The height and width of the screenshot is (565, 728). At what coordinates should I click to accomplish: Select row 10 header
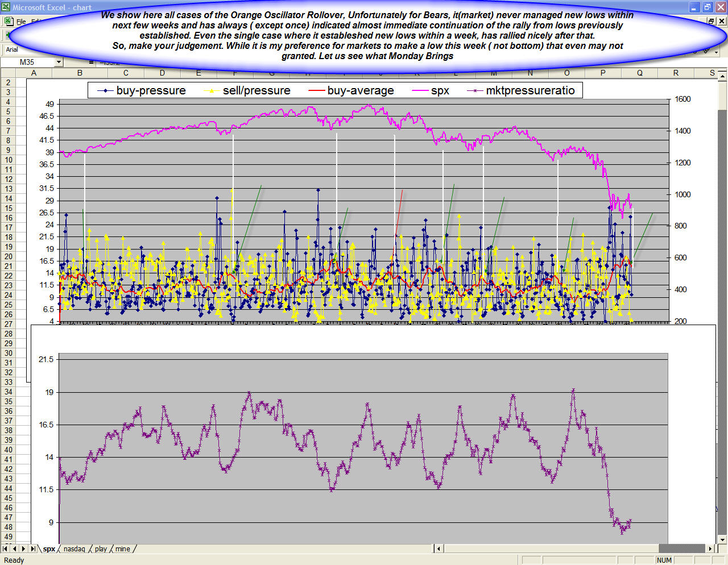click(x=8, y=160)
